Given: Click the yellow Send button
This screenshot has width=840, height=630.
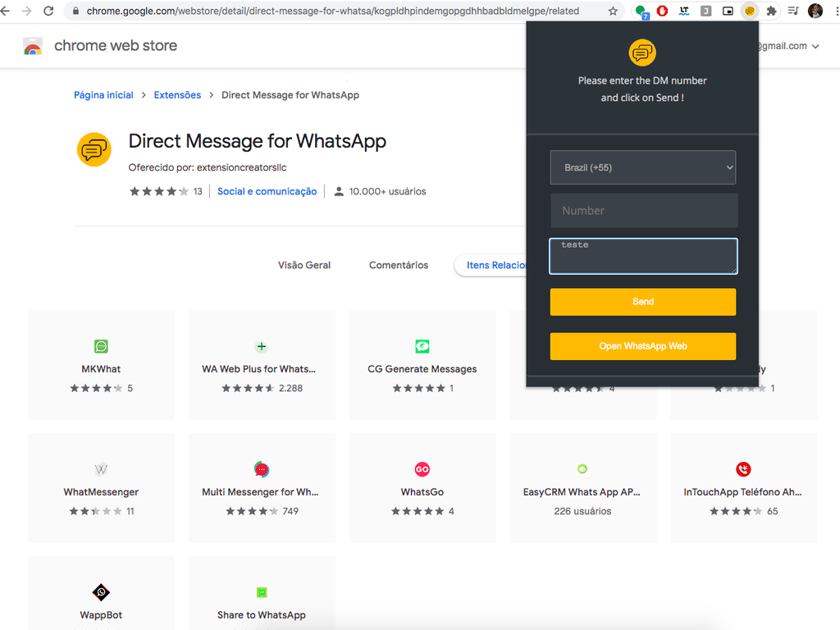Looking at the screenshot, I should (643, 302).
